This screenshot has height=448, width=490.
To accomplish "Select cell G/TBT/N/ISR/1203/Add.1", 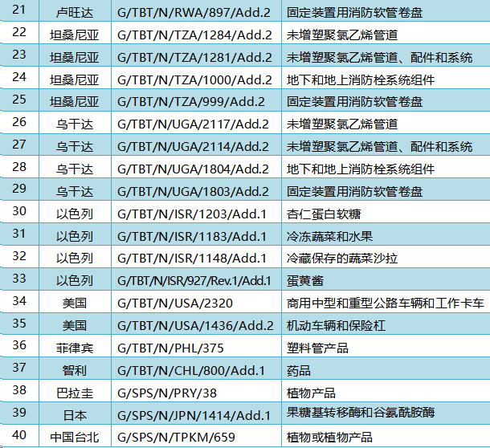I will [196, 212].
